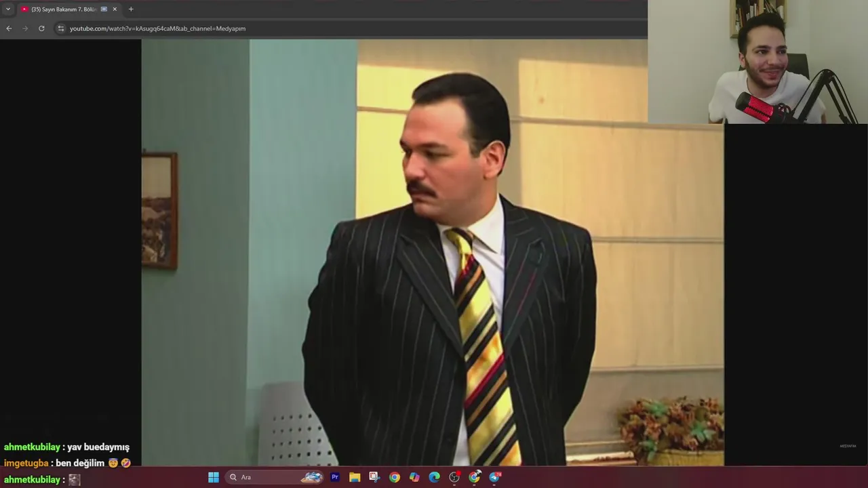This screenshot has width=868, height=488.
Task: Click chat message 'yav buedaymış'
Action: pos(98,447)
